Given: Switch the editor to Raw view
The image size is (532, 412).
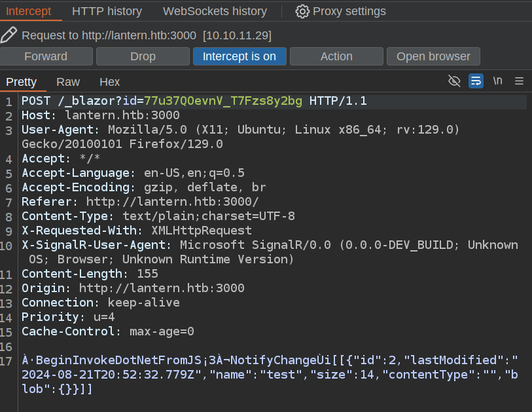Looking at the screenshot, I should pos(68,82).
